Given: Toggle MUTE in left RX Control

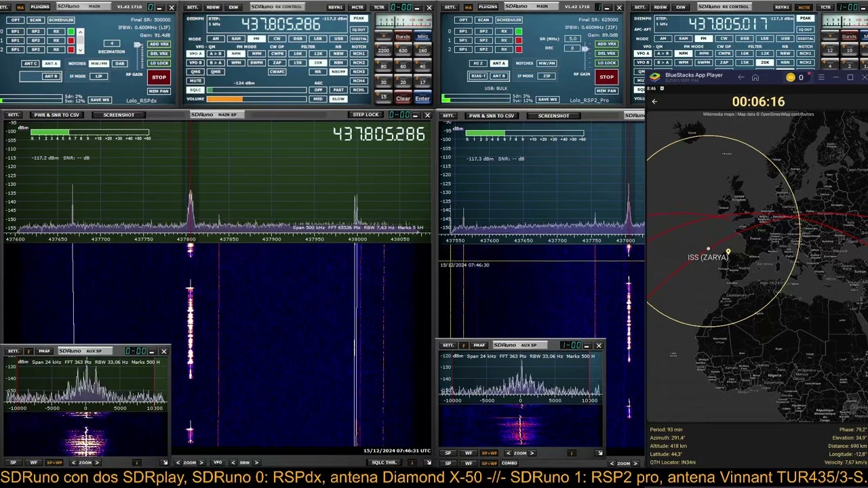Looking at the screenshot, I should click(x=195, y=81).
